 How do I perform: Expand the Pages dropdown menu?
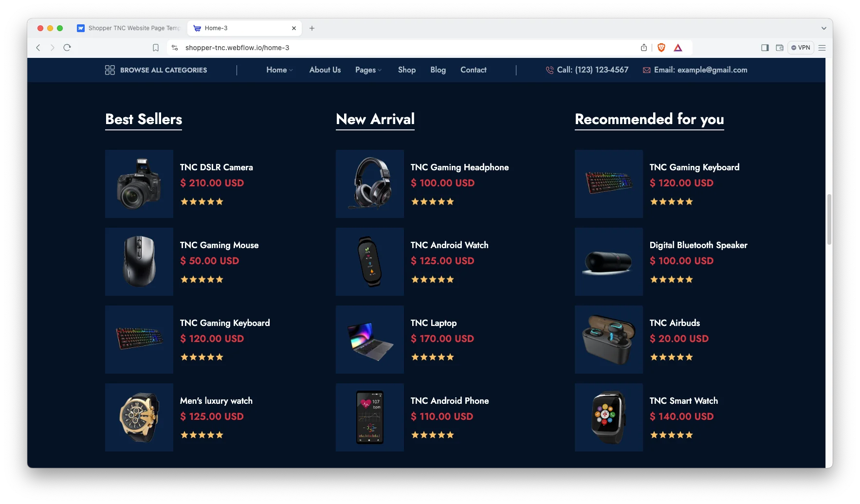(x=368, y=70)
